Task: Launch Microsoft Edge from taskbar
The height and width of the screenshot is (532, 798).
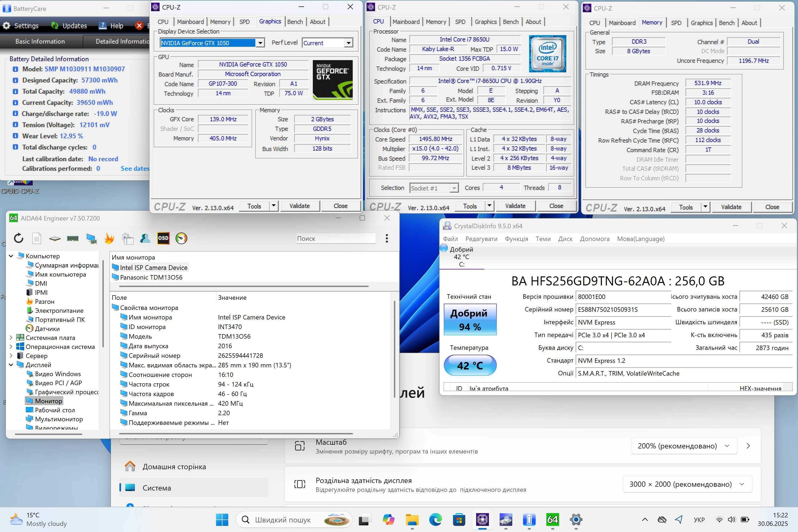Action: point(435,519)
